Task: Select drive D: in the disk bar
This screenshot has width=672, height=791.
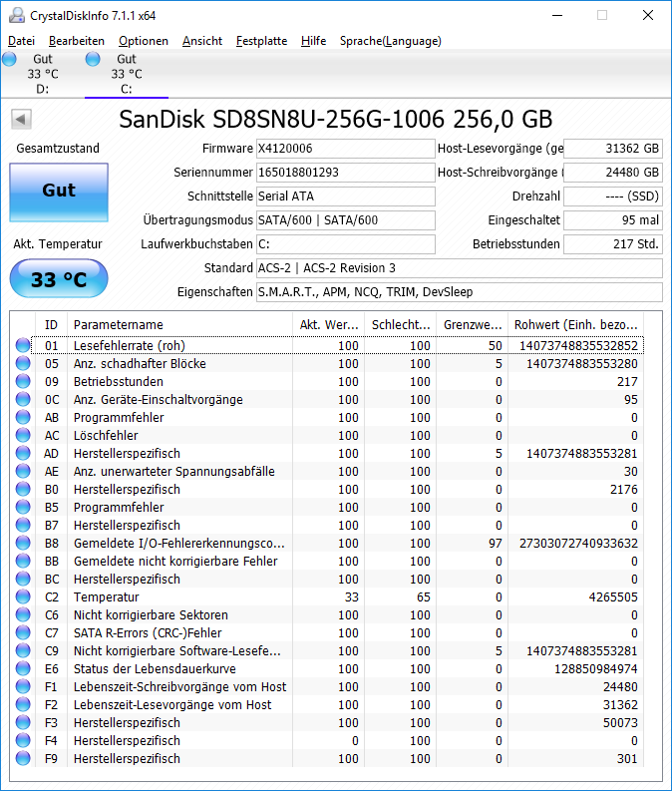Action: [42, 74]
